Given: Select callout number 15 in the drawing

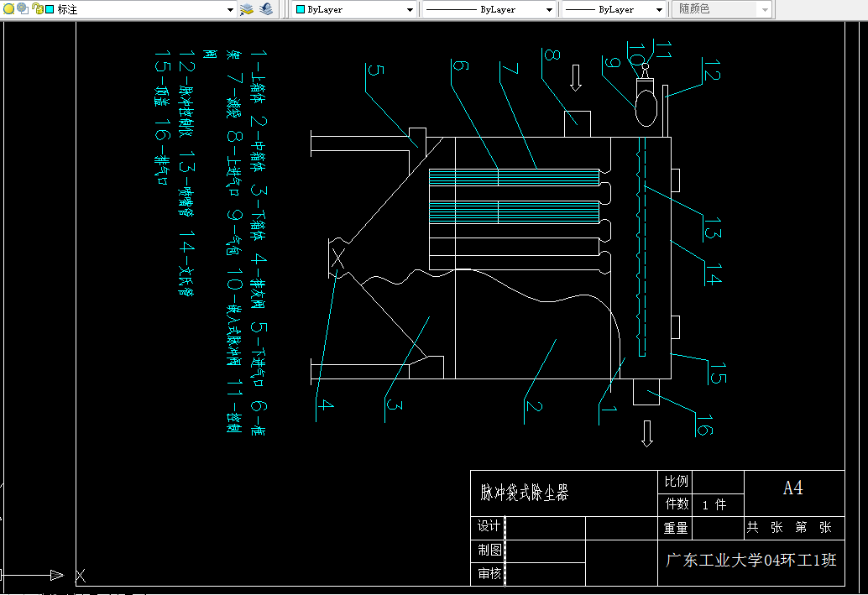Looking at the screenshot, I should [718, 373].
